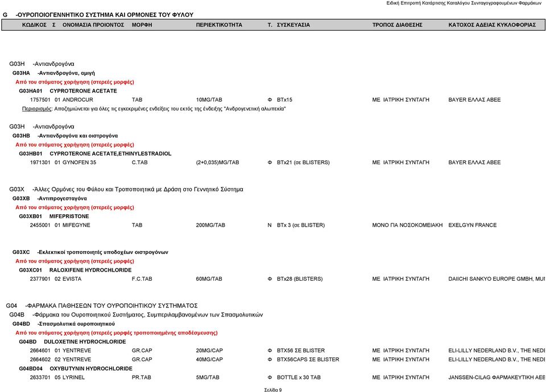Click the F.C.TAB form cell
The height and width of the screenshot is (392, 546).
click(x=142, y=279)
